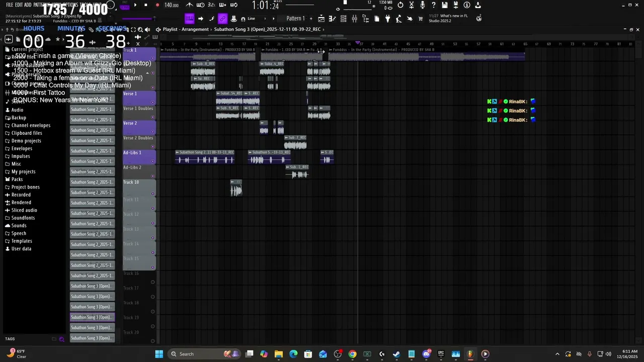The image size is (644, 362).
Task: Select the highlighted Subathon Song 3 (Open) clip item
Action: tap(92, 317)
